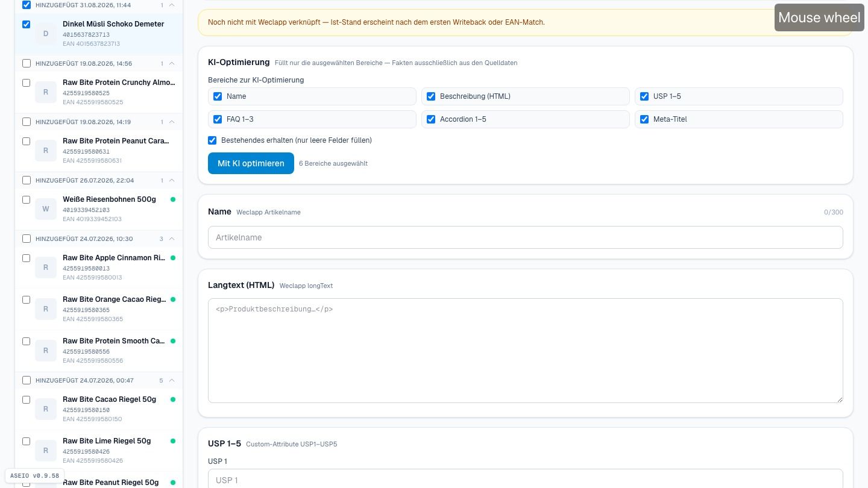Open the Raw Bite Lime Riegel 50g item

point(99,451)
